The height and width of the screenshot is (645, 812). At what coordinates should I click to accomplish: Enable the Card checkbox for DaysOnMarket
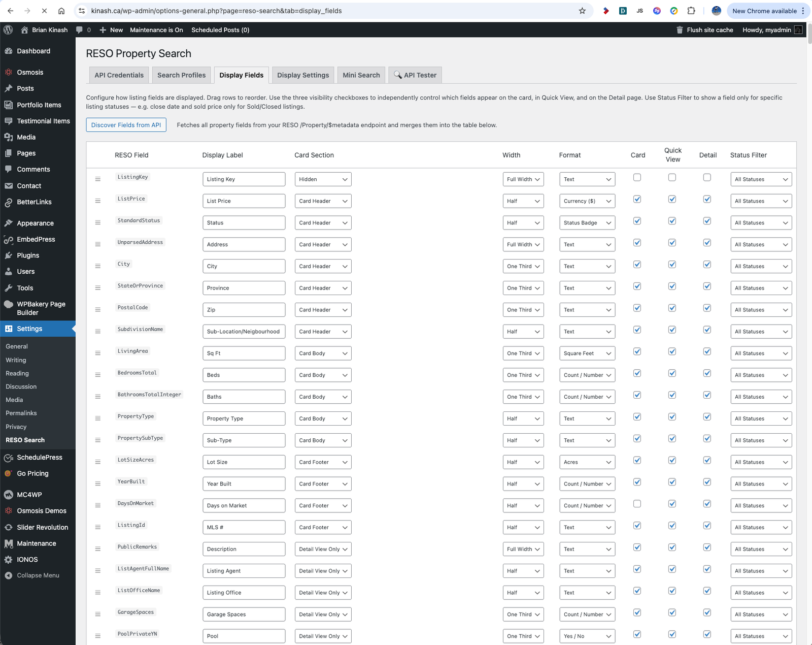[637, 504]
